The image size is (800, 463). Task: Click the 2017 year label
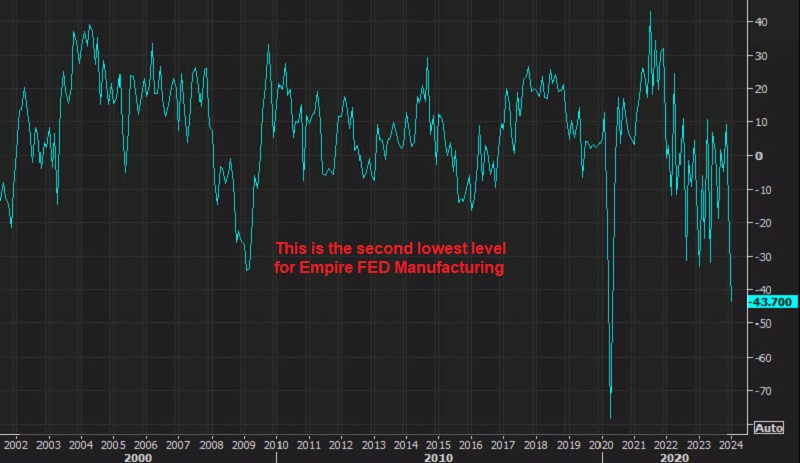click(x=503, y=445)
